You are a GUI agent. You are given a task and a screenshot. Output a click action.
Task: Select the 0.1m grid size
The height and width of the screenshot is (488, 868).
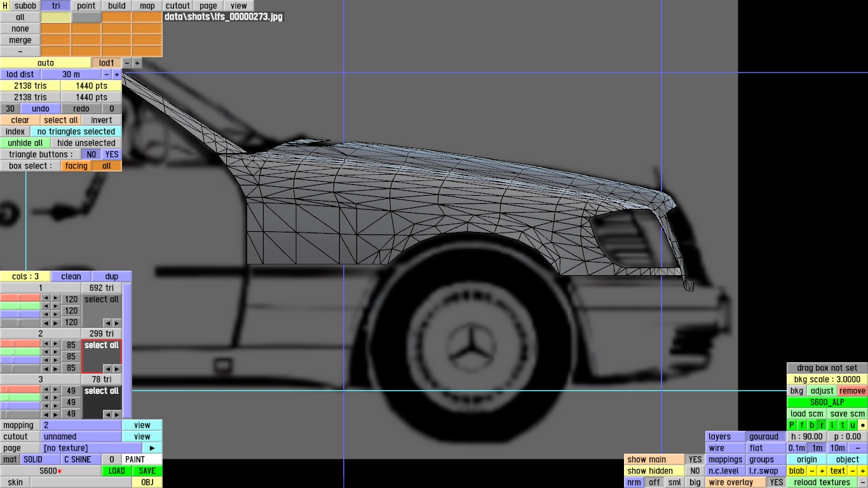pos(797,448)
